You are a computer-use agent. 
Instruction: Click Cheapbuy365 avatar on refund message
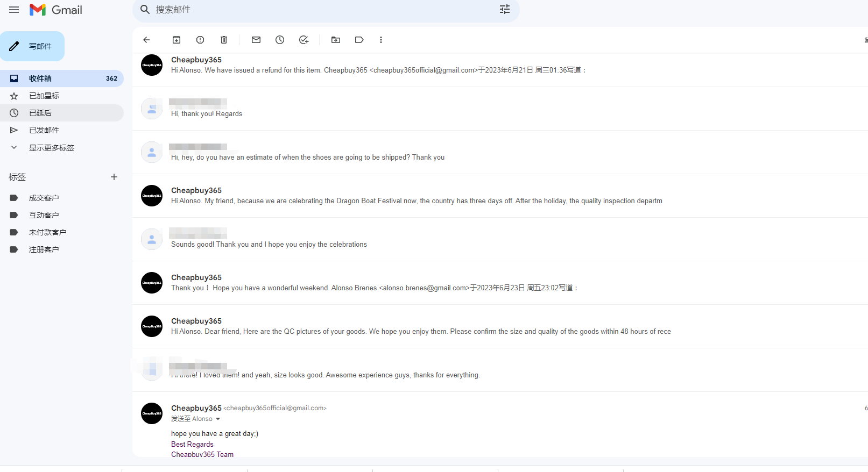(x=152, y=65)
